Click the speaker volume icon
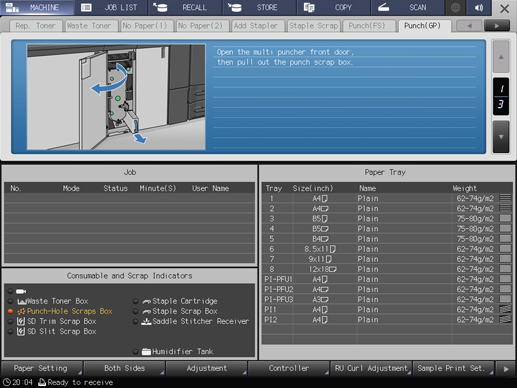This screenshot has width=517, height=388. (x=479, y=8)
